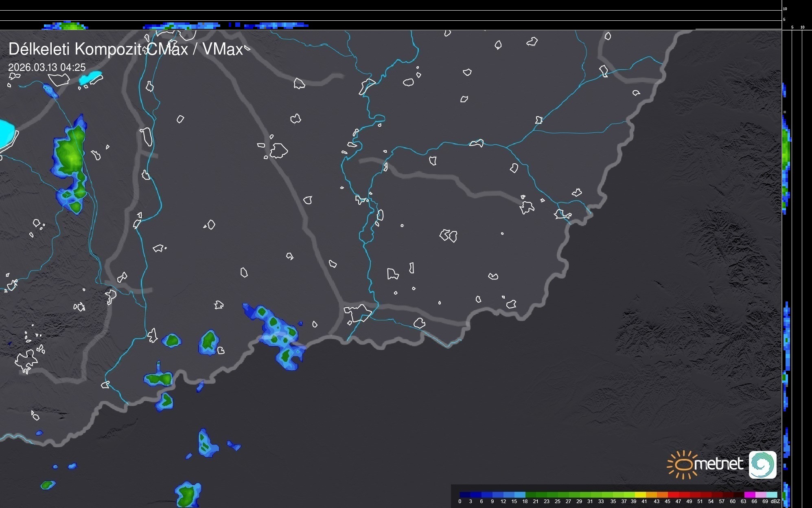Click the dBZ unit label on legend
This screenshot has width=812, height=508.
point(775,501)
